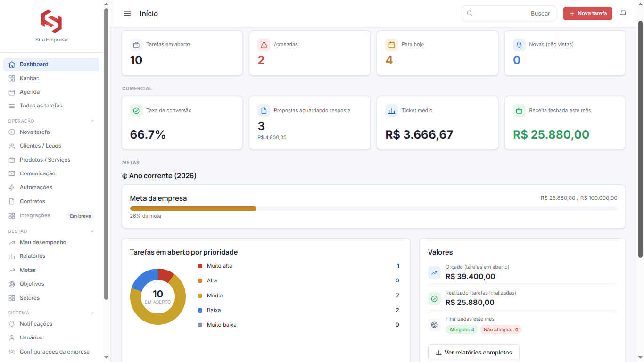Navigate to Metas in the sidebar

pos(51,270)
